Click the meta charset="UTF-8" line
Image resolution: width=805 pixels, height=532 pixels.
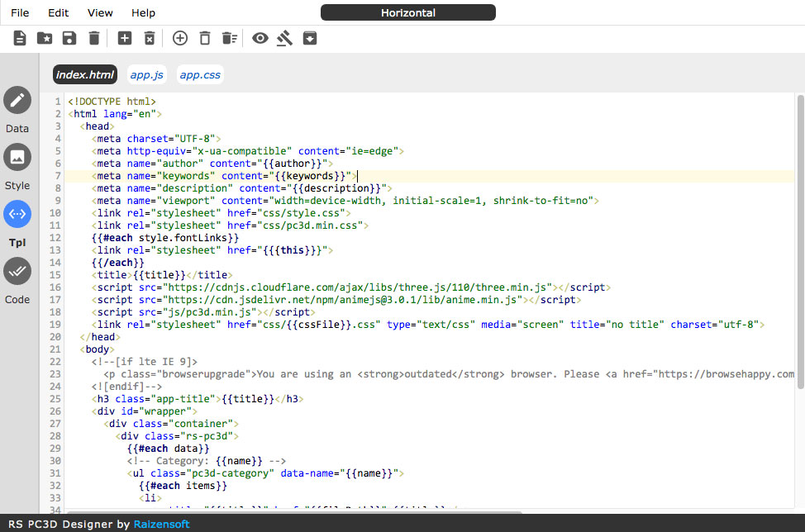tap(156, 139)
